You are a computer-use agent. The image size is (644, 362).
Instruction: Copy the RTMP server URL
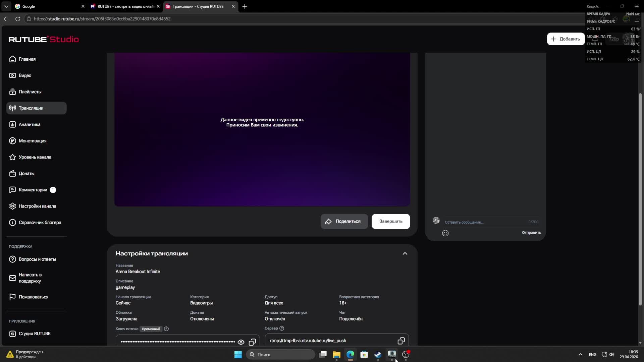pos(401,341)
